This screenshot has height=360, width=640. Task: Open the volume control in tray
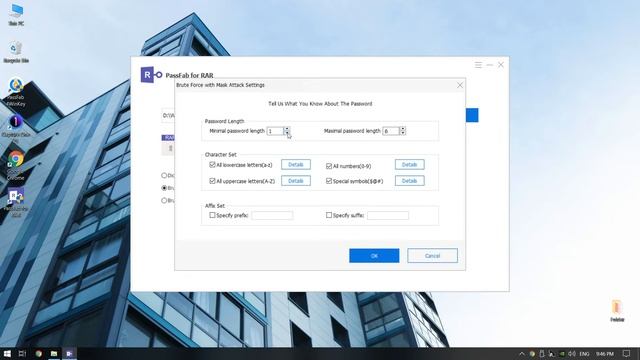pyautogui.click(x=572, y=353)
